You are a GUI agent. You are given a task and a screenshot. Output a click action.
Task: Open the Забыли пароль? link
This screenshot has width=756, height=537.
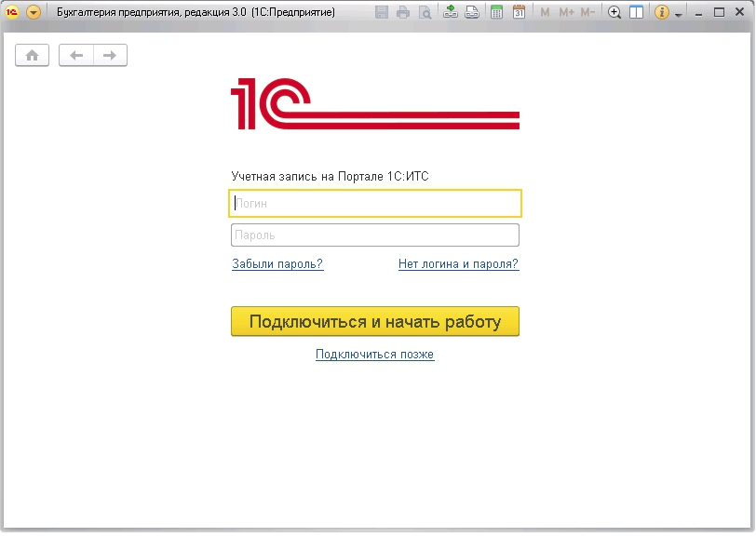pos(277,264)
